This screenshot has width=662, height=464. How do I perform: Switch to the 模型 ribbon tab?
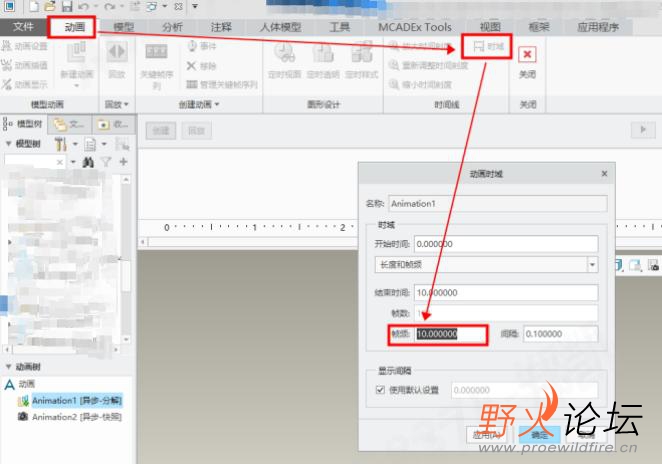click(x=124, y=27)
